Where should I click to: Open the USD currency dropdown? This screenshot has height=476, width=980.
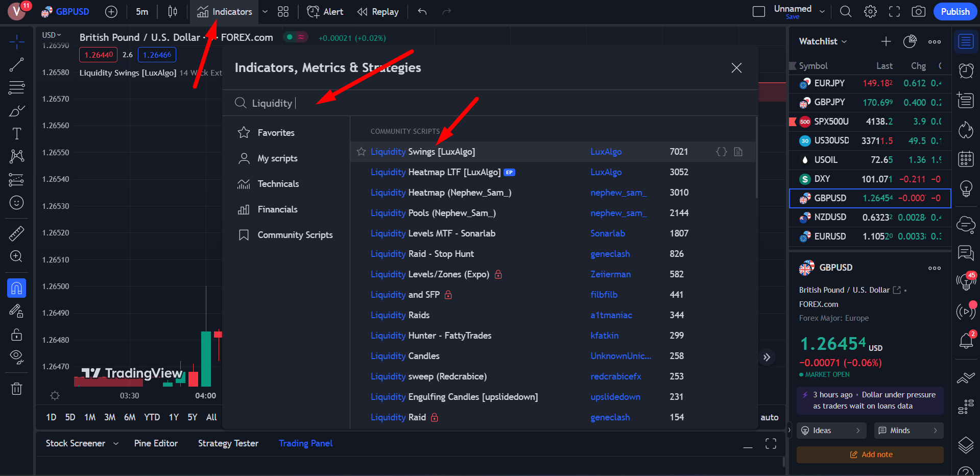click(51, 35)
